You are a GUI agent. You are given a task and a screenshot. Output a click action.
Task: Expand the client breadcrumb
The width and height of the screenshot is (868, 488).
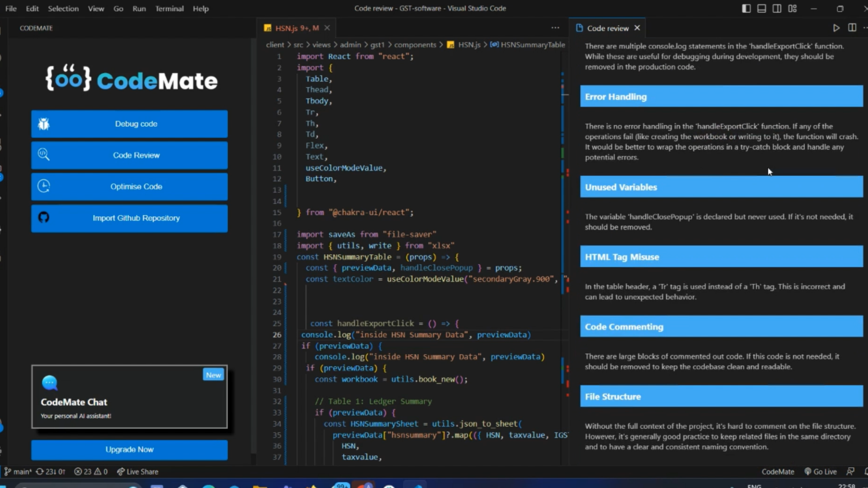[275, 45]
